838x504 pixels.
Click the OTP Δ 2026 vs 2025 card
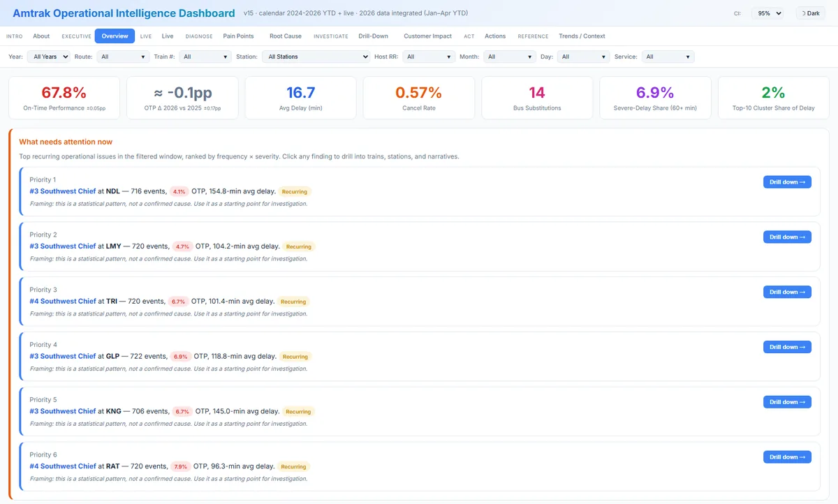coord(182,98)
